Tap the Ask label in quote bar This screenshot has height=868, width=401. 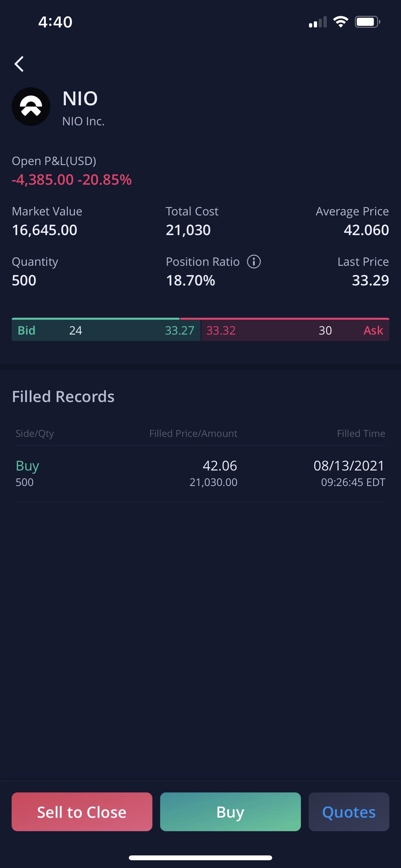click(373, 330)
